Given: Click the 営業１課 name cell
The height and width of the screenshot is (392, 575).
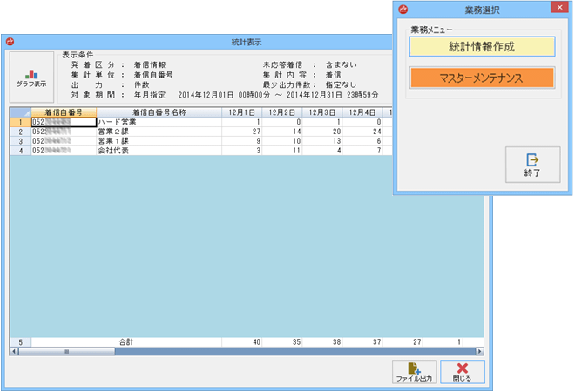Looking at the screenshot, I should tap(158, 141).
